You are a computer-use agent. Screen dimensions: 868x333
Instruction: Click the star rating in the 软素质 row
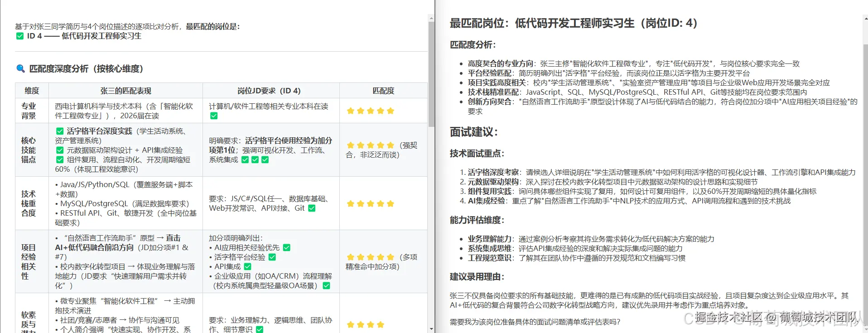[366, 324]
